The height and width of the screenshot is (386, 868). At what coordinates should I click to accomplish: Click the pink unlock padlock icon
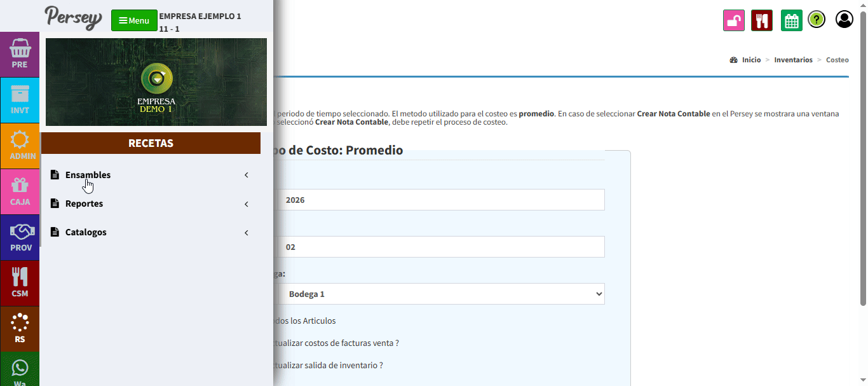[733, 20]
